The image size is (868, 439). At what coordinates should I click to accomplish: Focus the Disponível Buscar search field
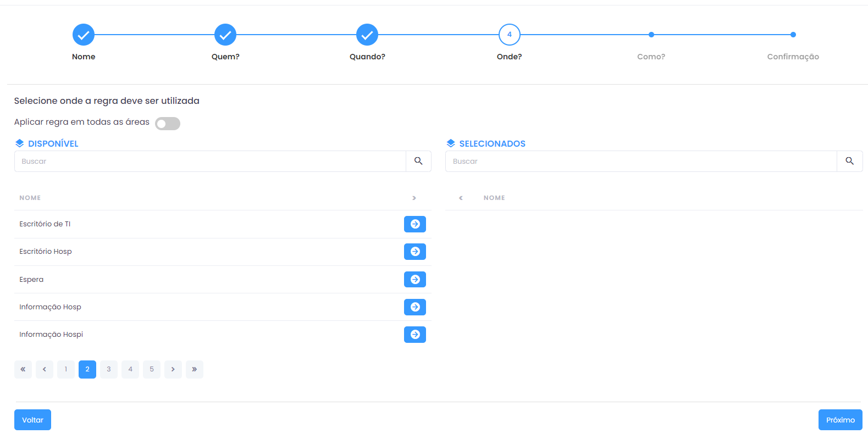click(x=210, y=162)
